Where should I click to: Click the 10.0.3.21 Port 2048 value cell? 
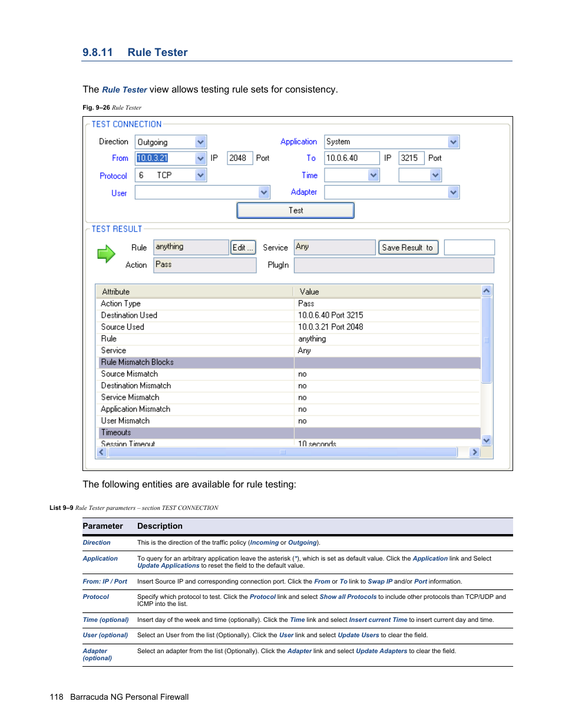[x=386, y=327]
